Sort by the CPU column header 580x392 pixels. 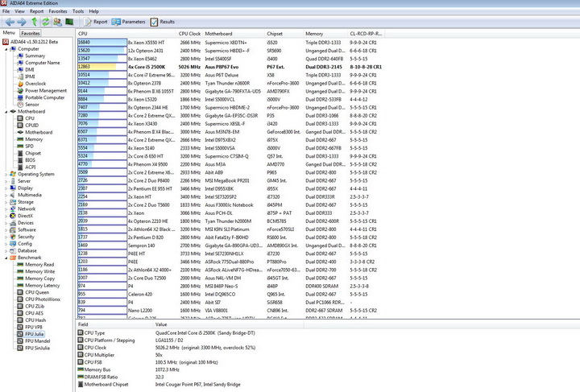126,34
